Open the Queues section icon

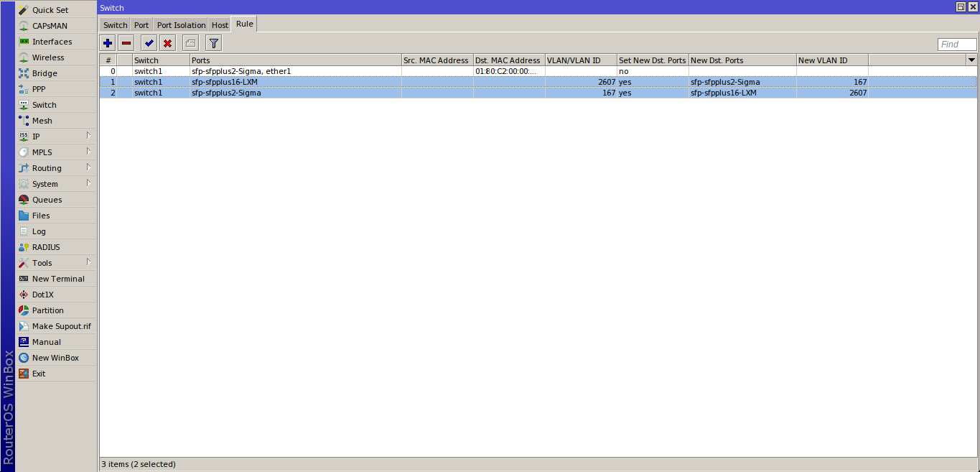[24, 200]
